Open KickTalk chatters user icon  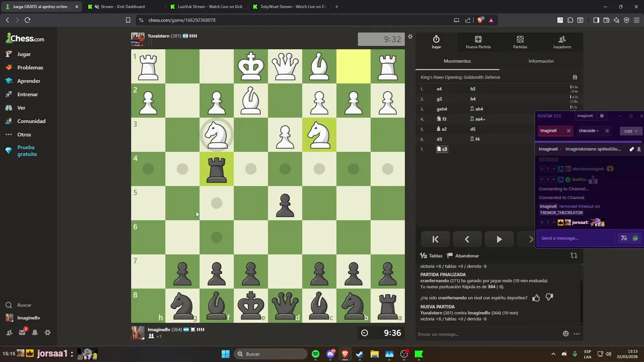point(639,149)
